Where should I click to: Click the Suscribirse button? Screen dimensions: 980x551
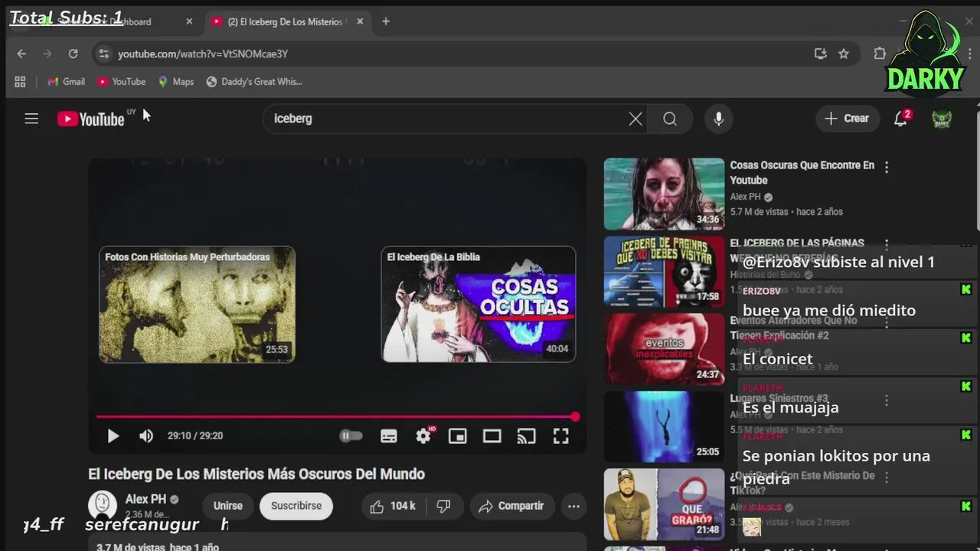point(296,506)
